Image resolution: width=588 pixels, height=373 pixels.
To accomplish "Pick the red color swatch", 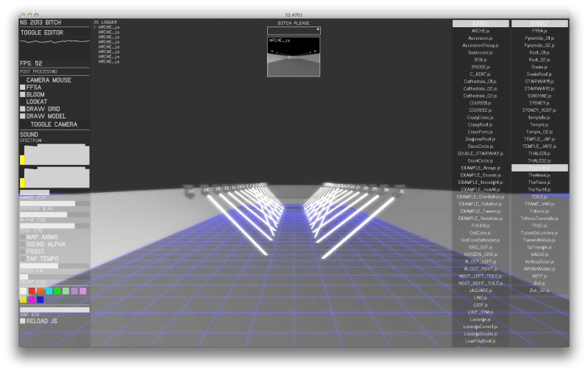I will [32, 291].
